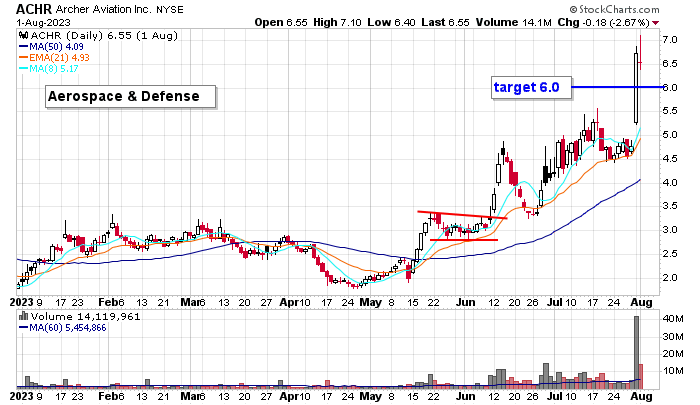
Task: Click the ACHR ticker symbol title
Action: (34, 9)
